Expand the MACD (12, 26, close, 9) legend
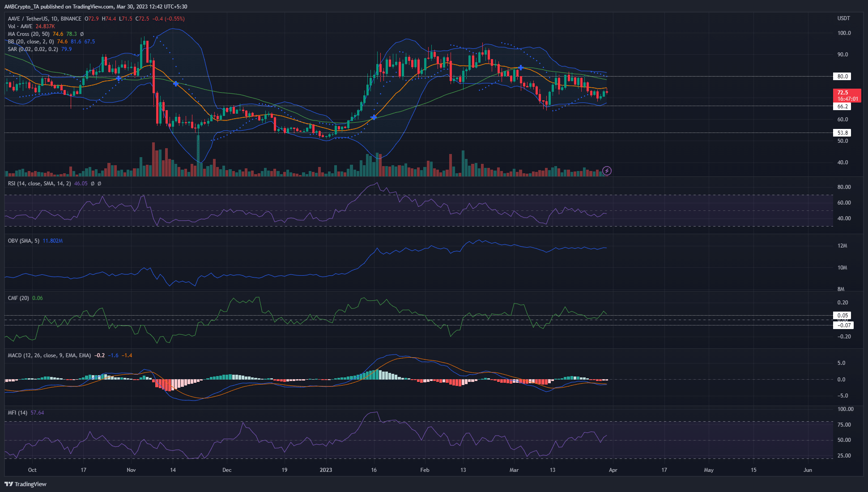This screenshot has width=868, height=492. tap(49, 355)
